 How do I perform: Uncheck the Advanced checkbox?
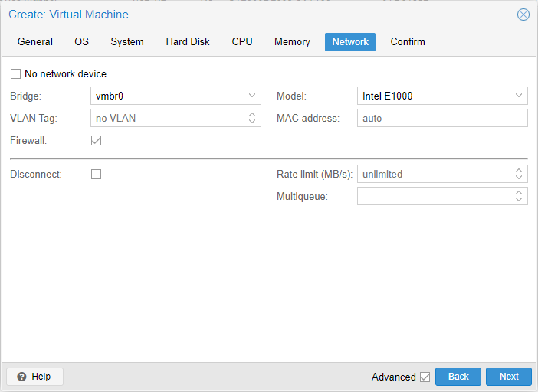[425, 377]
